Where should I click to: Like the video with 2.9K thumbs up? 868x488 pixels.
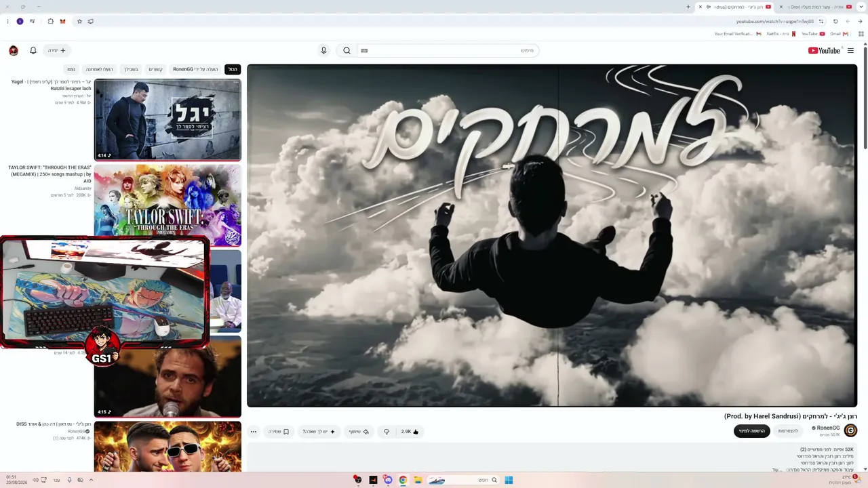(410, 431)
